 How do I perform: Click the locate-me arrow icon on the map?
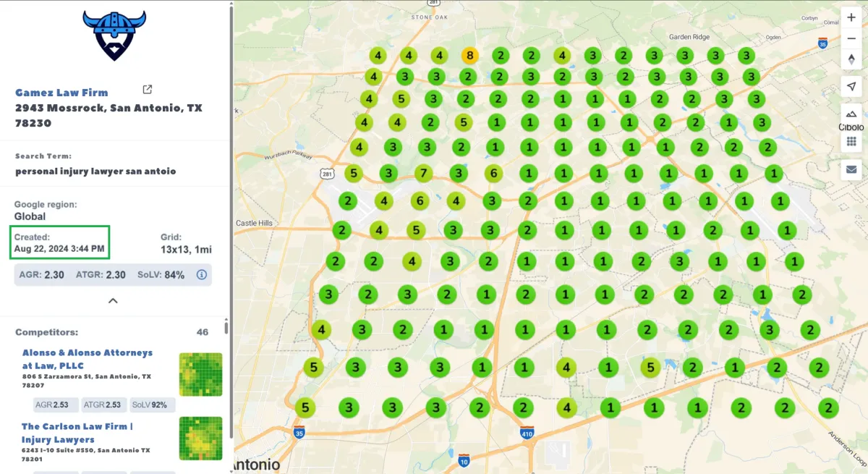(851, 87)
